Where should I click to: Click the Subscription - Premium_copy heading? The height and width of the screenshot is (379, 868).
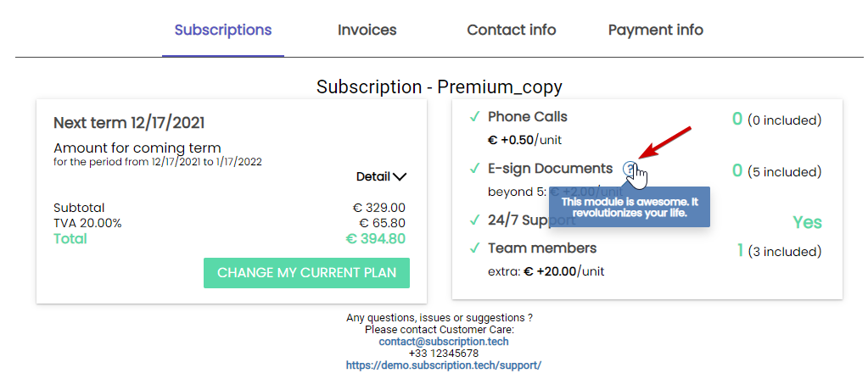(439, 87)
